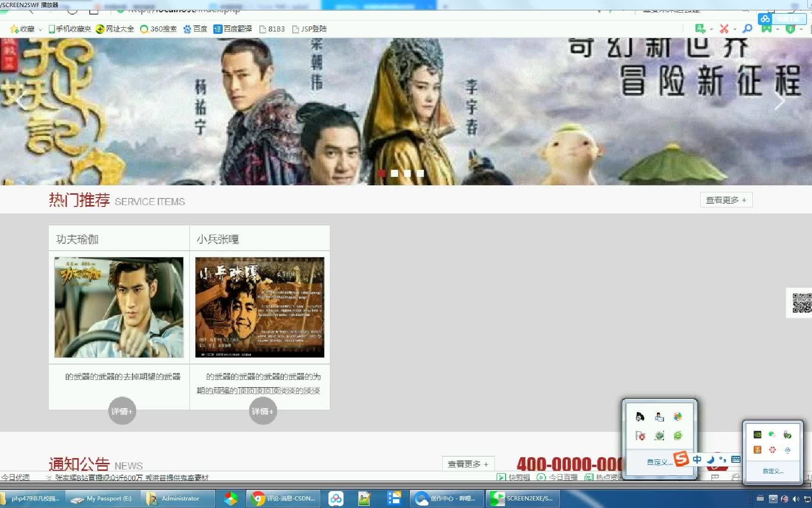Open the 8183 bookmark
812x508 pixels.
pyautogui.click(x=272, y=29)
